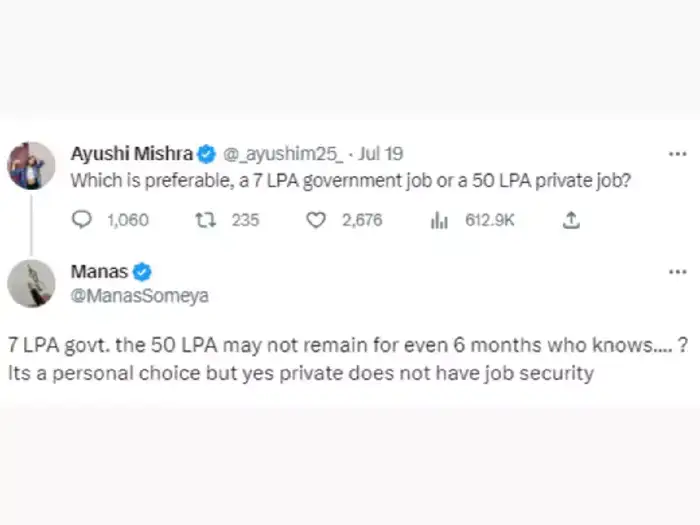Screen dimensions: 700x525
Task: Click the 612.9K views count
Action: click(x=490, y=220)
